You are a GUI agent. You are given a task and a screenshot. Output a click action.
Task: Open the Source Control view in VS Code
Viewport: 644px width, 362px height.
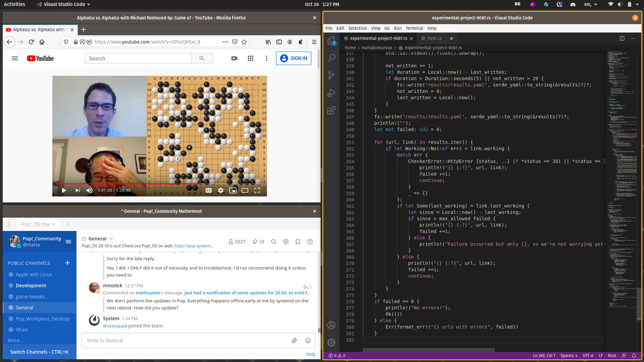(331, 75)
